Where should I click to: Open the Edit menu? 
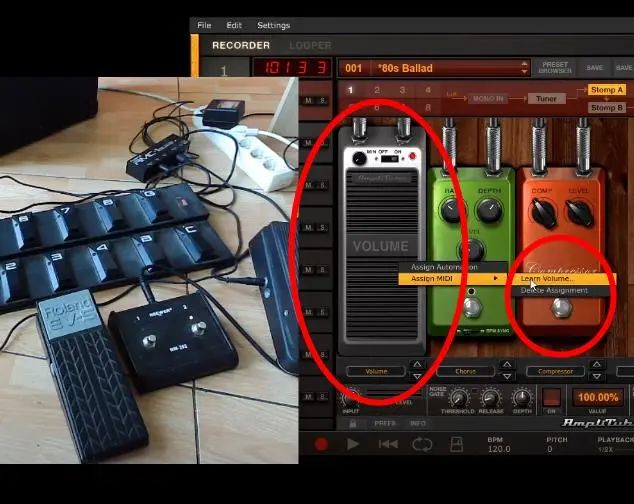point(234,25)
